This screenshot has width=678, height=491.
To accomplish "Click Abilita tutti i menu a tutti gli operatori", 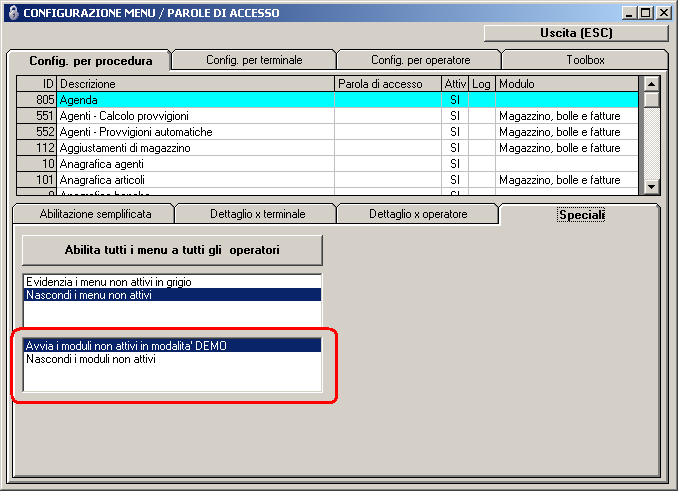I will pyautogui.click(x=172, y=250).
